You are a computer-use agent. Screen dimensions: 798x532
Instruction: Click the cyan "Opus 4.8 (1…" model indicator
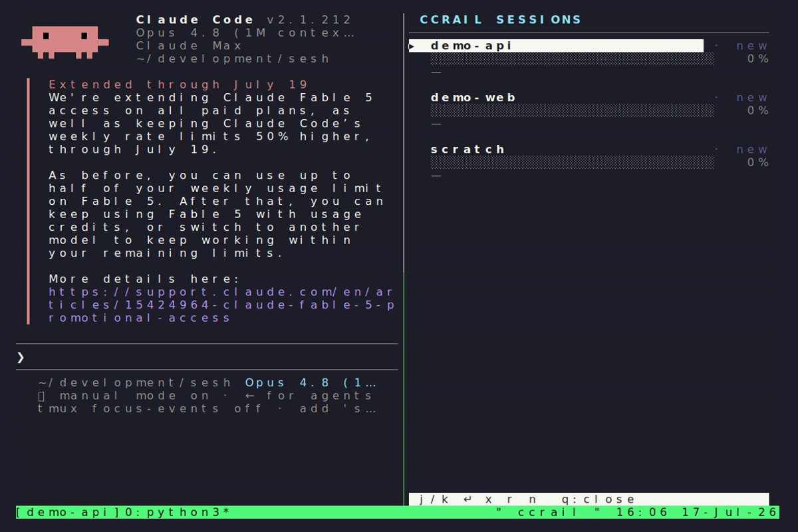tap(311, 383)
